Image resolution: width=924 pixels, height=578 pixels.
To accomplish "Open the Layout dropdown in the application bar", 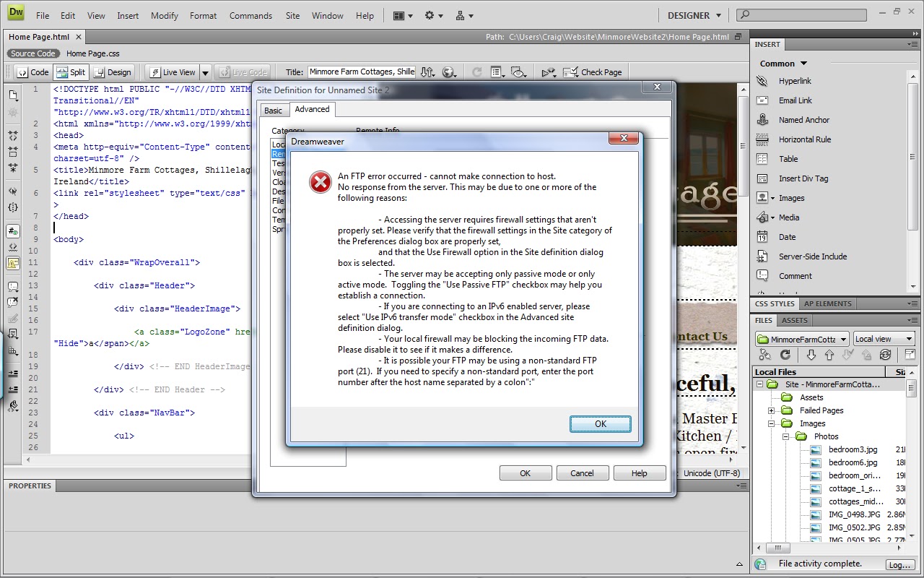I will (403, 15).
